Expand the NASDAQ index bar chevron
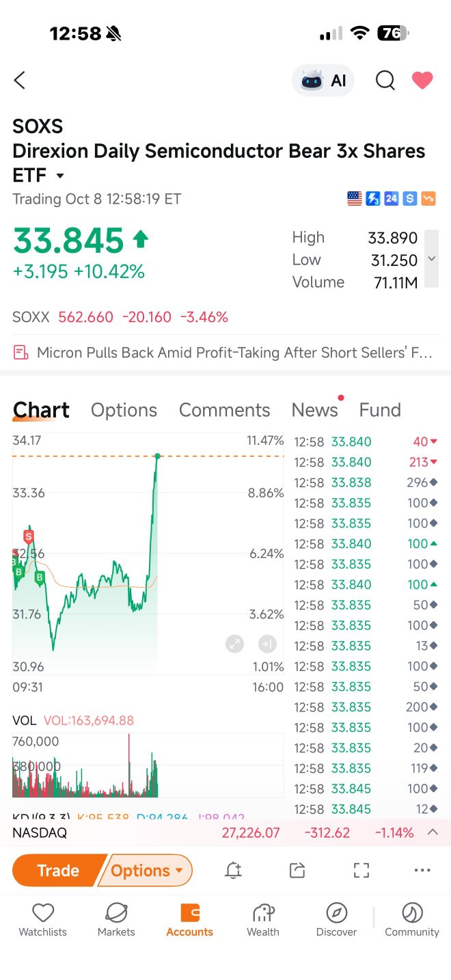The height and width of the screenshot is (980, 451). (x=433, y=832)
